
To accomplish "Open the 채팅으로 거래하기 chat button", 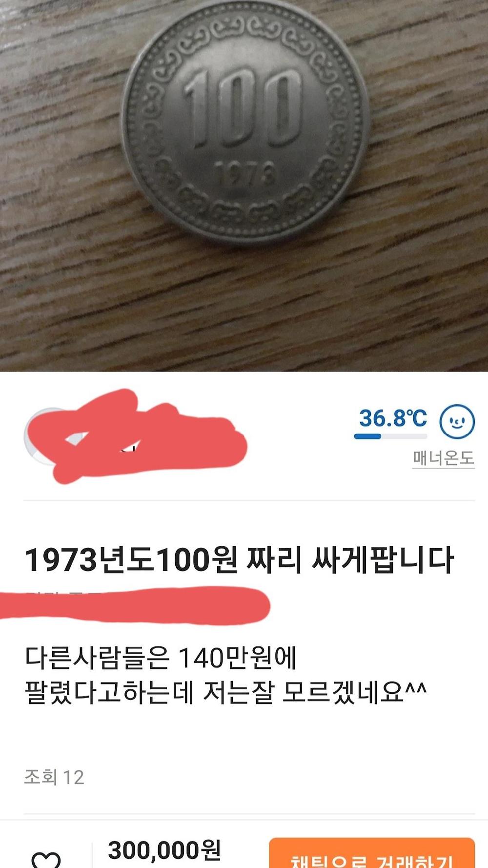I will tap(372, 853).
